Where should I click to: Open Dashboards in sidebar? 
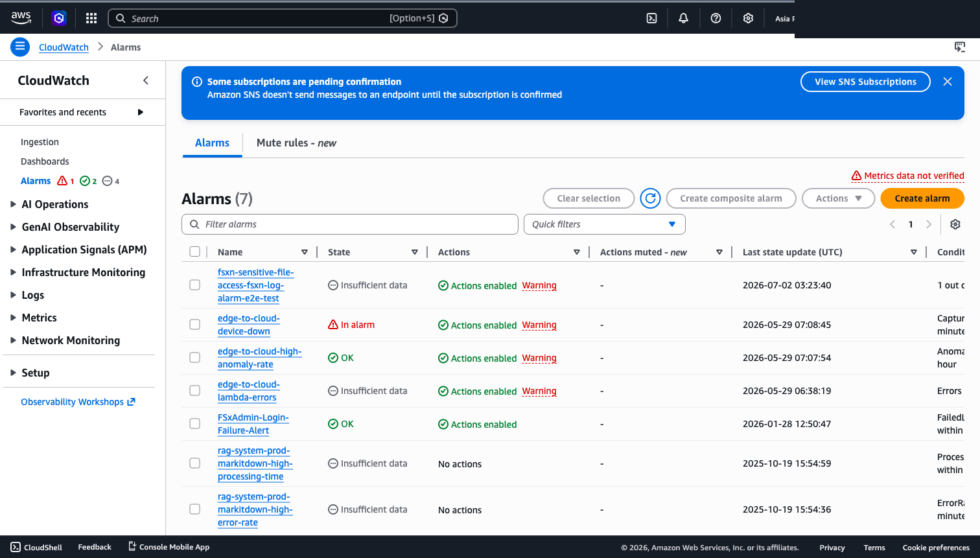(x=45, y=161)
